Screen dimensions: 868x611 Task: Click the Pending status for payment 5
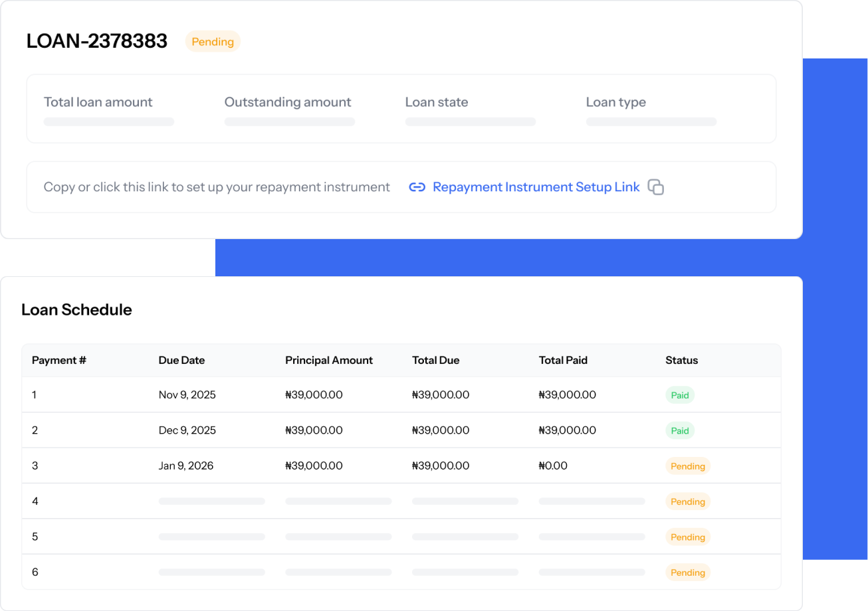[687, 537]
